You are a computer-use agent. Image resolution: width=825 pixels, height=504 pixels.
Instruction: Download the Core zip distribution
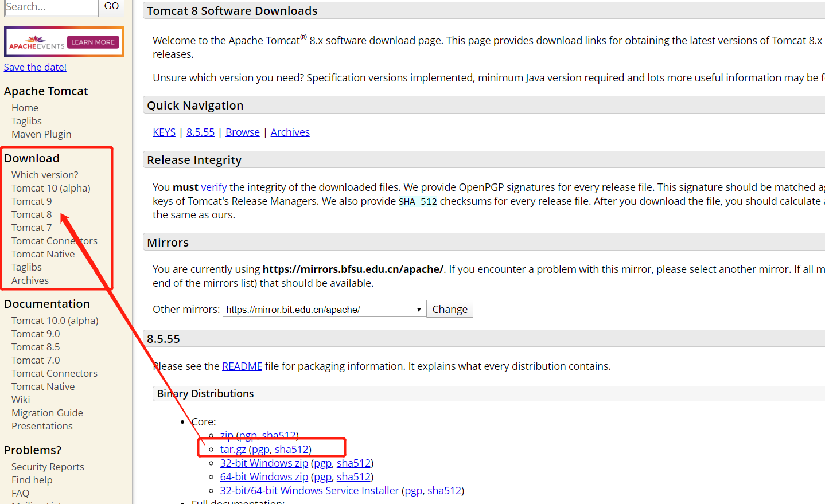pos(227,436)
